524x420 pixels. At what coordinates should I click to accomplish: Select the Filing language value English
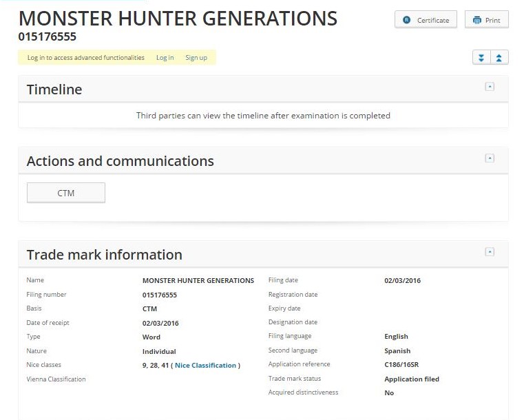coord(397,337)
